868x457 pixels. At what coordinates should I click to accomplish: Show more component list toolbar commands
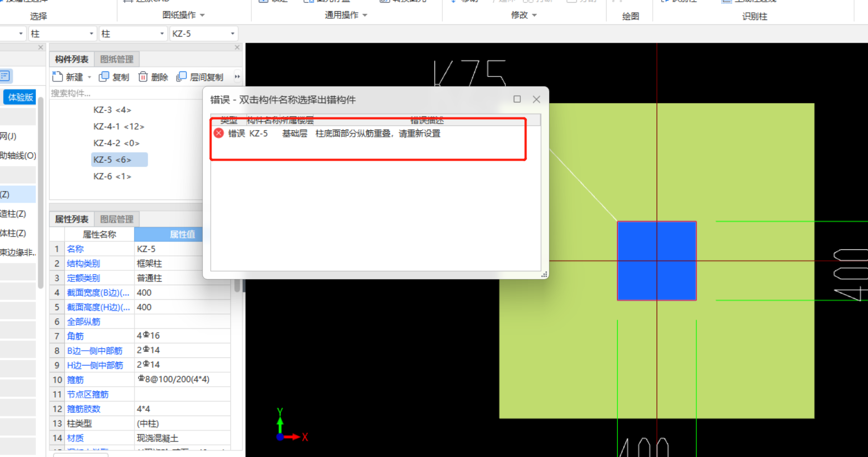(237, 76)
